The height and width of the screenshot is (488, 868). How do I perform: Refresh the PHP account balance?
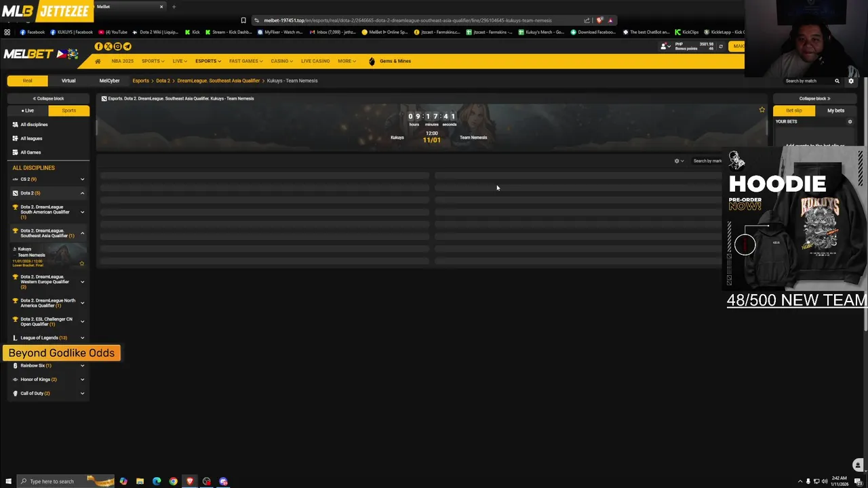[x=721, y=46]
